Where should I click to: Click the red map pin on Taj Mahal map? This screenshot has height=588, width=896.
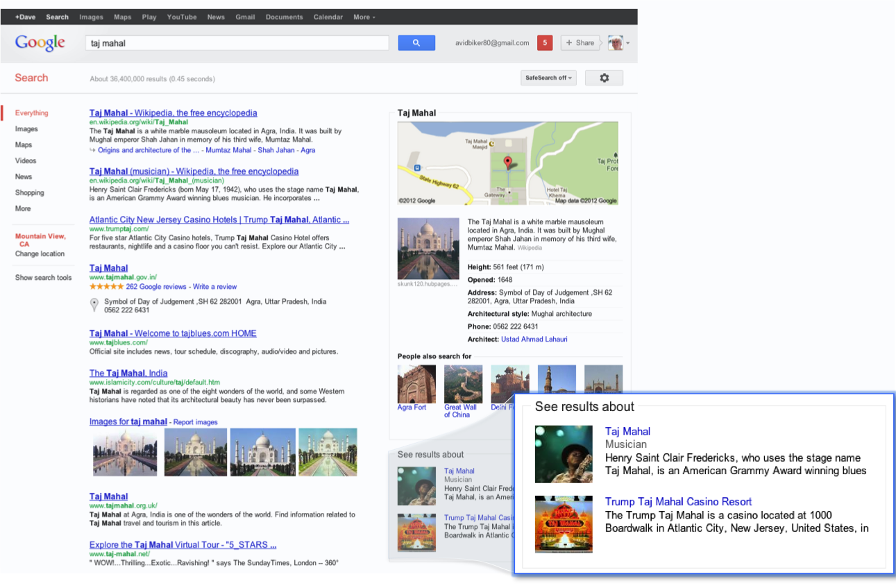click(507, 163)
